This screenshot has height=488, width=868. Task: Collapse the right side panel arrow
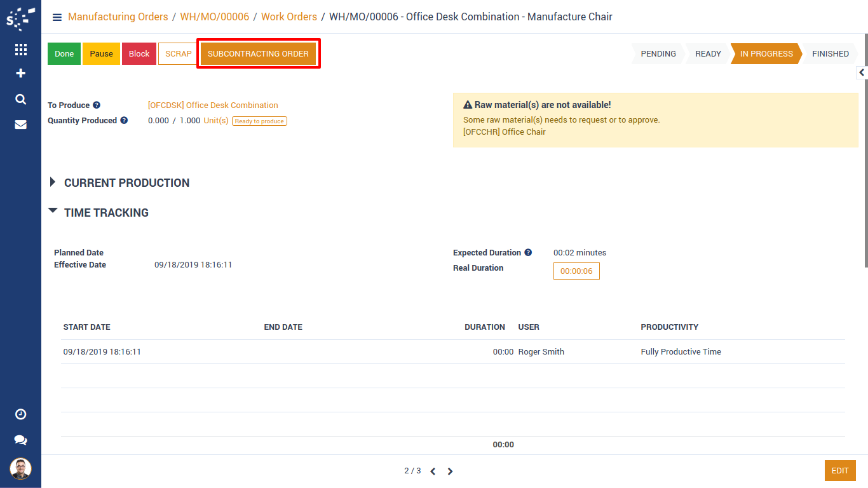coord(862,73)
